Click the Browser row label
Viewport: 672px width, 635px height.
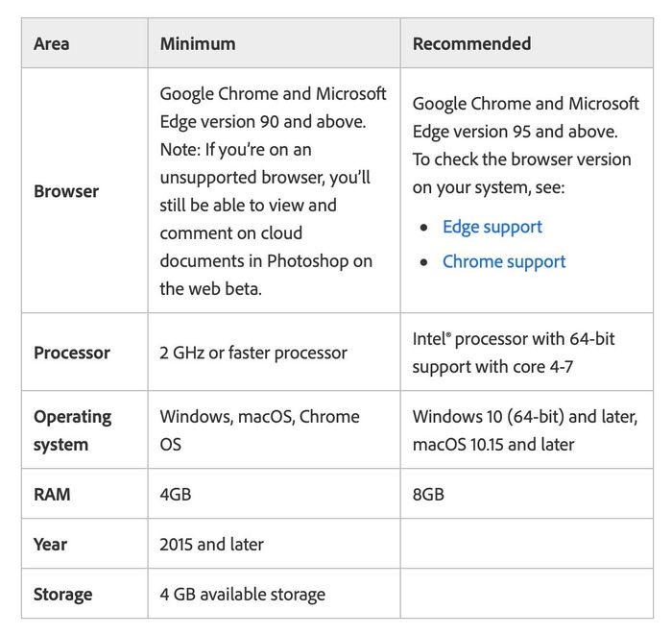(66, 191)
